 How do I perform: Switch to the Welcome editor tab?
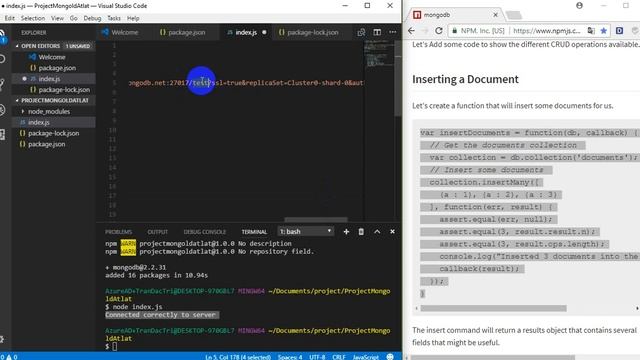[124, 32]
